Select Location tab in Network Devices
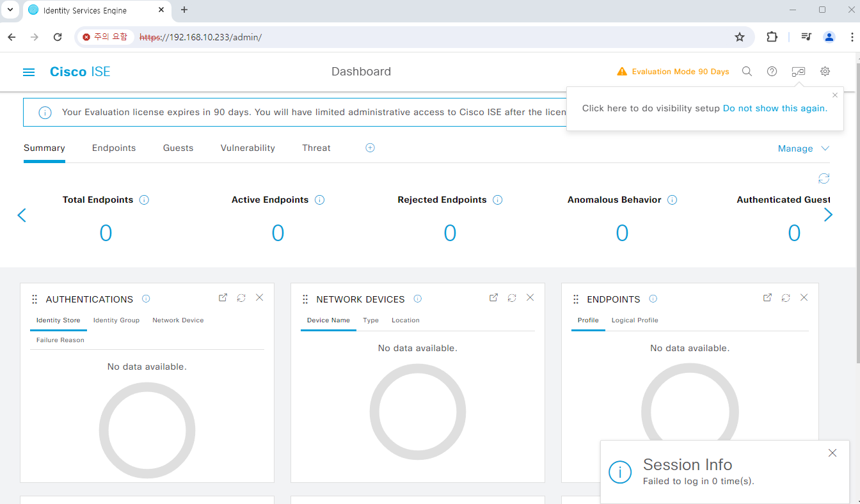The width and height of the screenshot is (860, 504). [406, 320]
